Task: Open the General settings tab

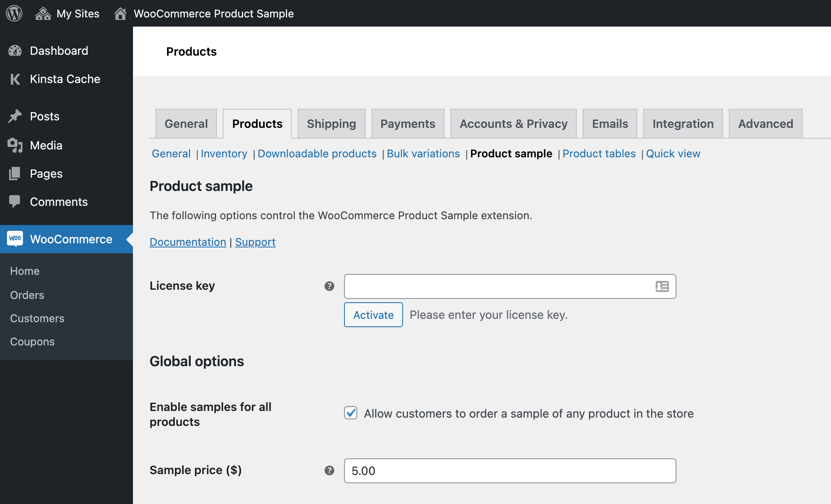Action: (x=187, y=123)
